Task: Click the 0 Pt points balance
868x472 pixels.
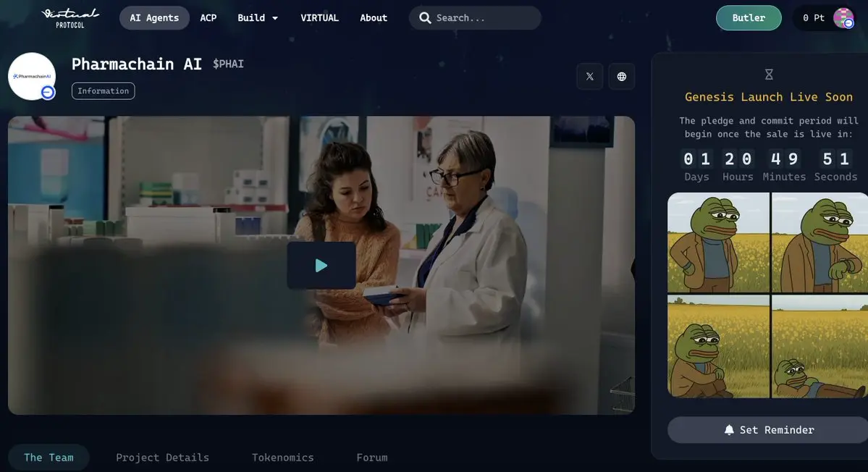Action: tap(813, 17)
